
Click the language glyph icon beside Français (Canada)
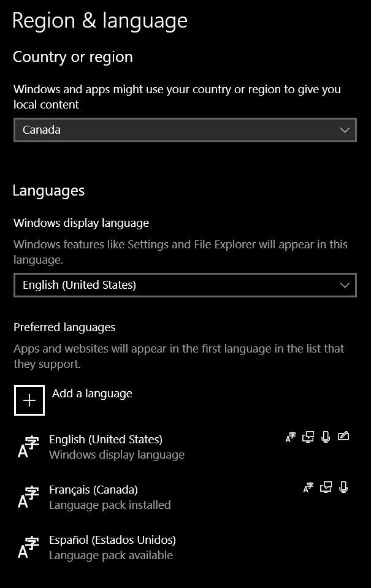pyautogui.click(x=28, y=497)
